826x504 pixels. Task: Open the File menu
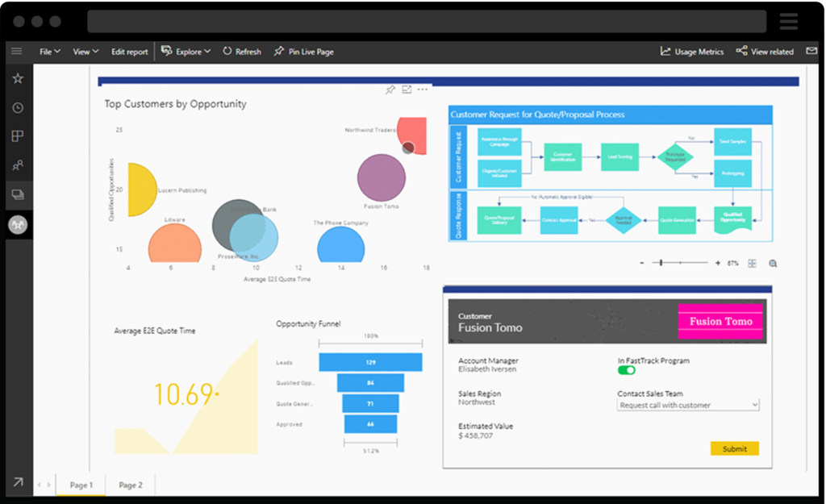[49, 52]
